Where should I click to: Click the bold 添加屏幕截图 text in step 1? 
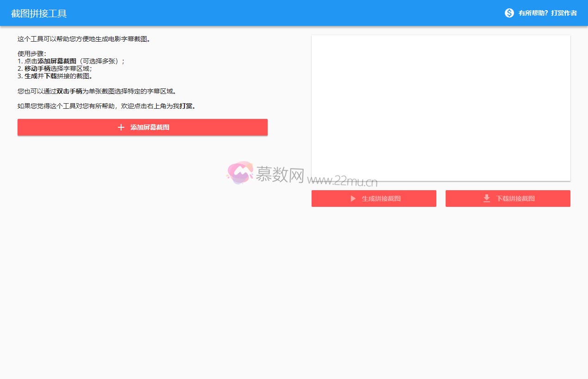[x=56, y=61]
